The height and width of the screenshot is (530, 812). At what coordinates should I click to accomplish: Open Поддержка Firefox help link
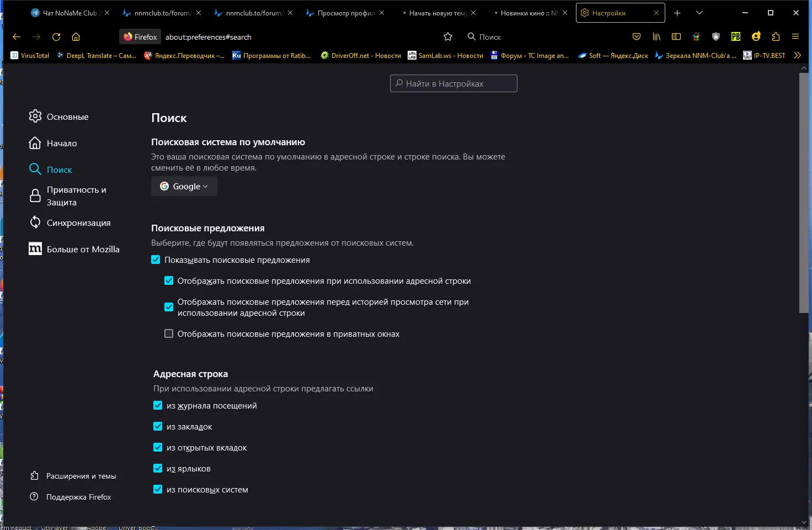pos(71,497)
